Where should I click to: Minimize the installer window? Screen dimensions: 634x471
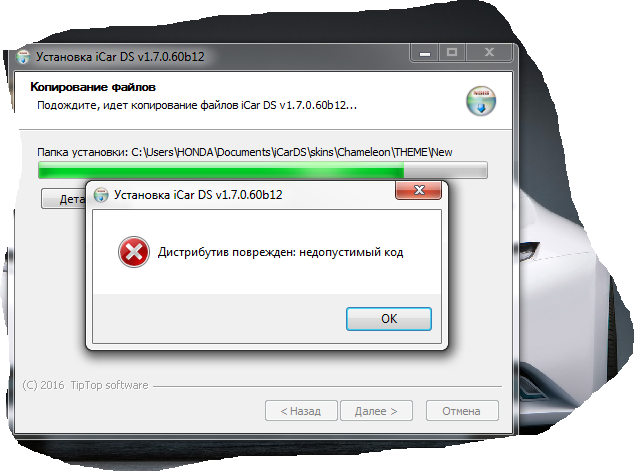424,53
